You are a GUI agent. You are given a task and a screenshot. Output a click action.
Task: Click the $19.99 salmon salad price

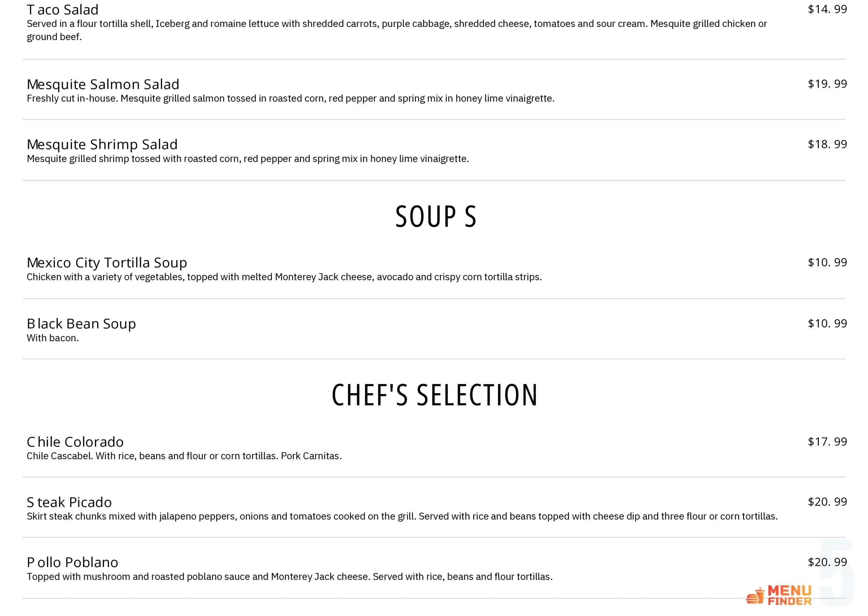click(x=827, y=84)
